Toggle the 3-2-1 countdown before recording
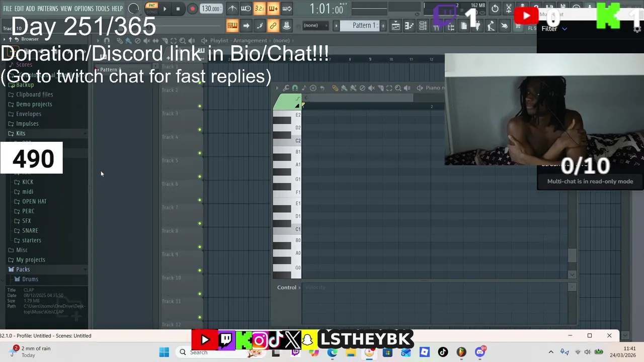 tap(259, 9)
